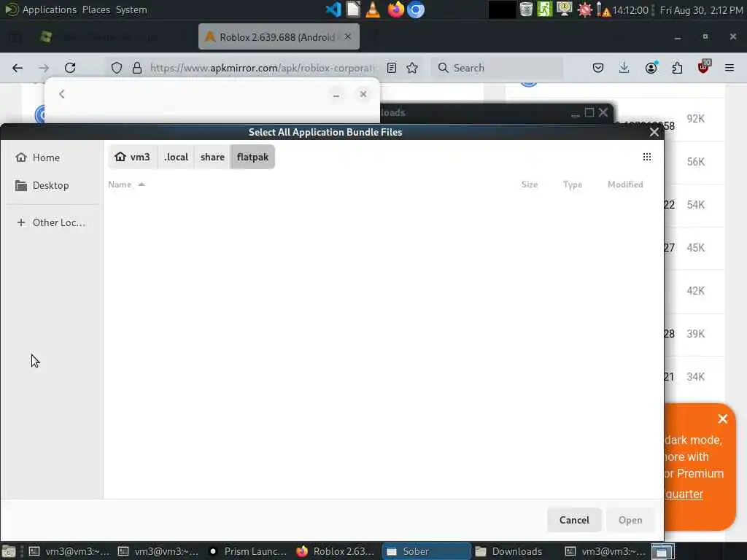Select flatpak breadcrumb folder

point(252,157)
